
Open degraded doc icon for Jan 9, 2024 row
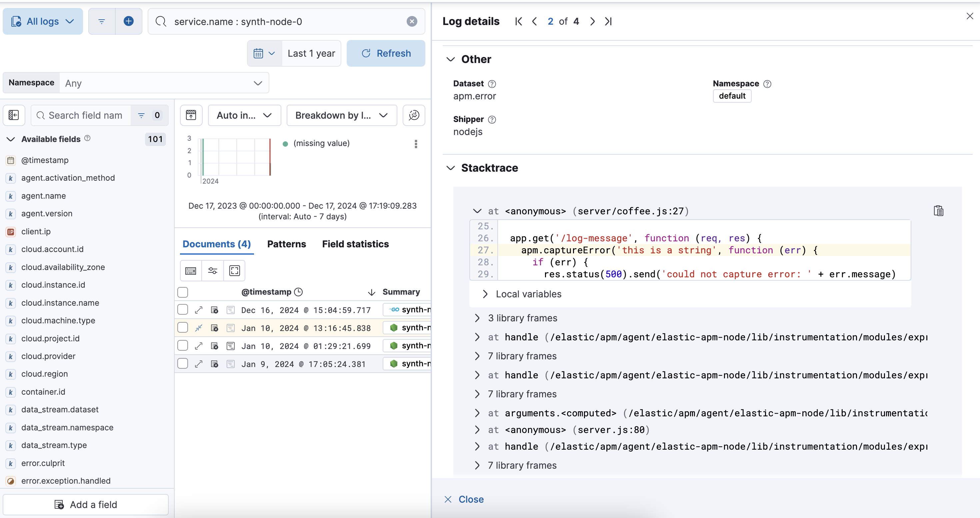(215, 364)
